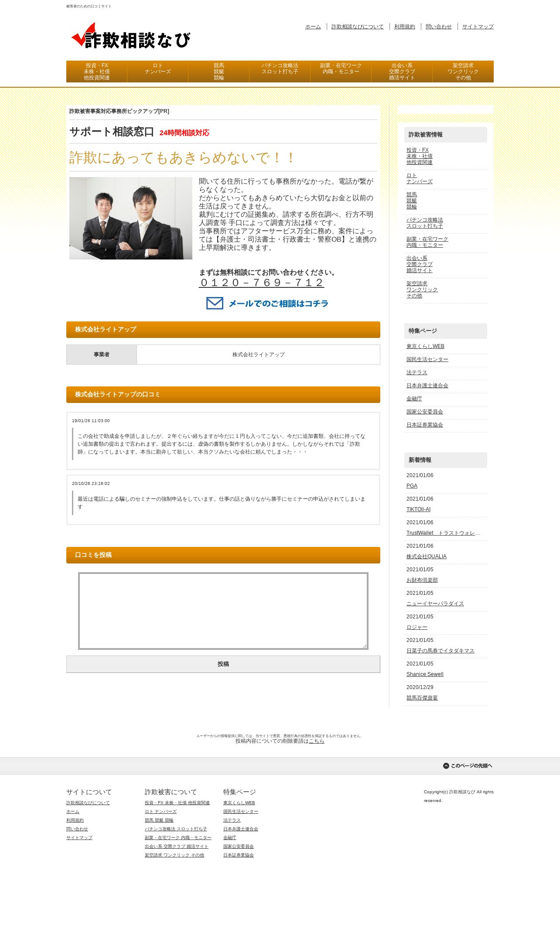Open footer 金融庁 link
The width and height of the screenshot is (560, 925).
point(230,838)
